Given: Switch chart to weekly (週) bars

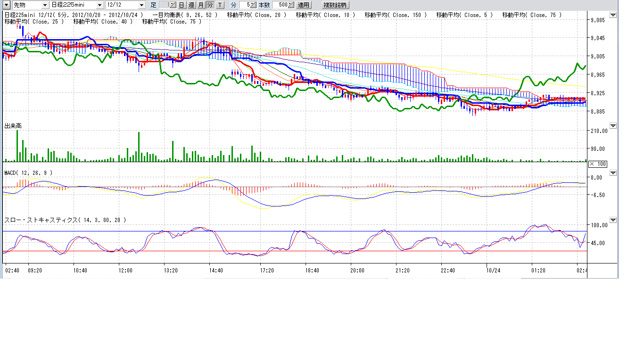Looking at the screenshot, I should (191, 5).
